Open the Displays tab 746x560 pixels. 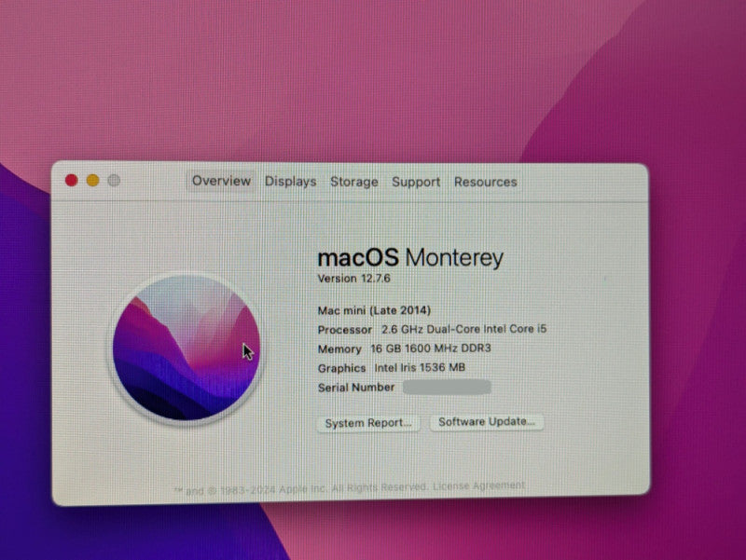290,182
